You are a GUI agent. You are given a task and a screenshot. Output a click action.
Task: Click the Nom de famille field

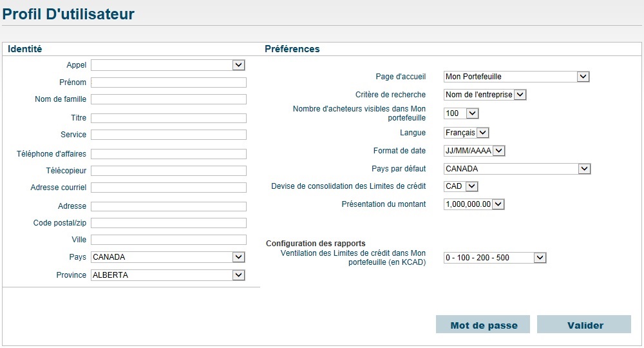point(169,99)
